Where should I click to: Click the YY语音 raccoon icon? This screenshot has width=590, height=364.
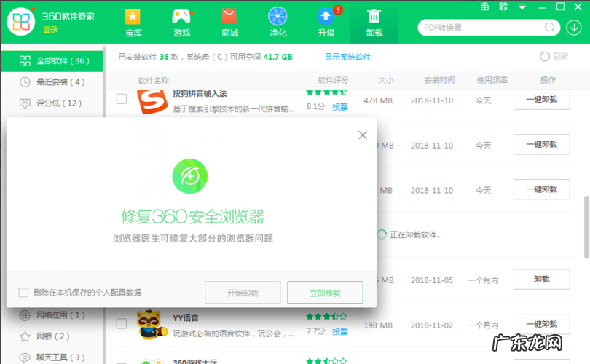pos(152,324)
